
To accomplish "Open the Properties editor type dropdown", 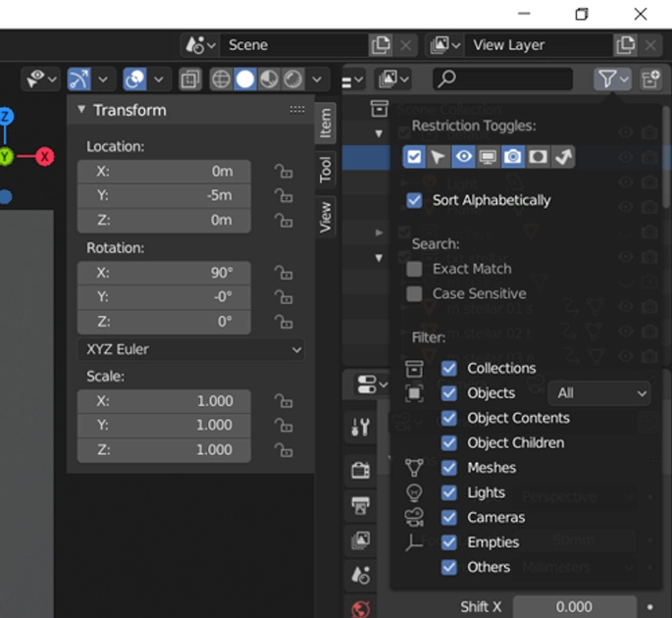I will (x=372, y=384).
